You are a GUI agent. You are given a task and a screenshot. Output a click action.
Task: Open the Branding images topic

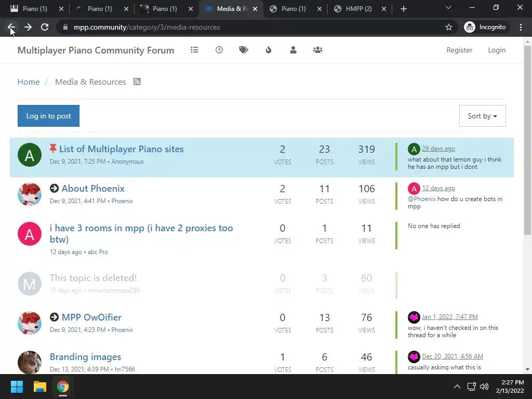(x=86, y=356)
